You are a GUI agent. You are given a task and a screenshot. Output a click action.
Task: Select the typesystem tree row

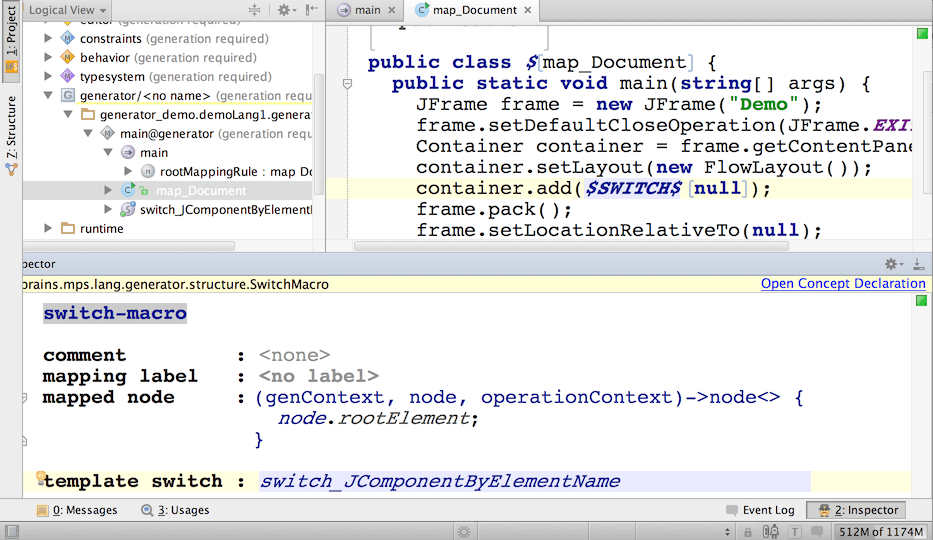tap(167, 76)
